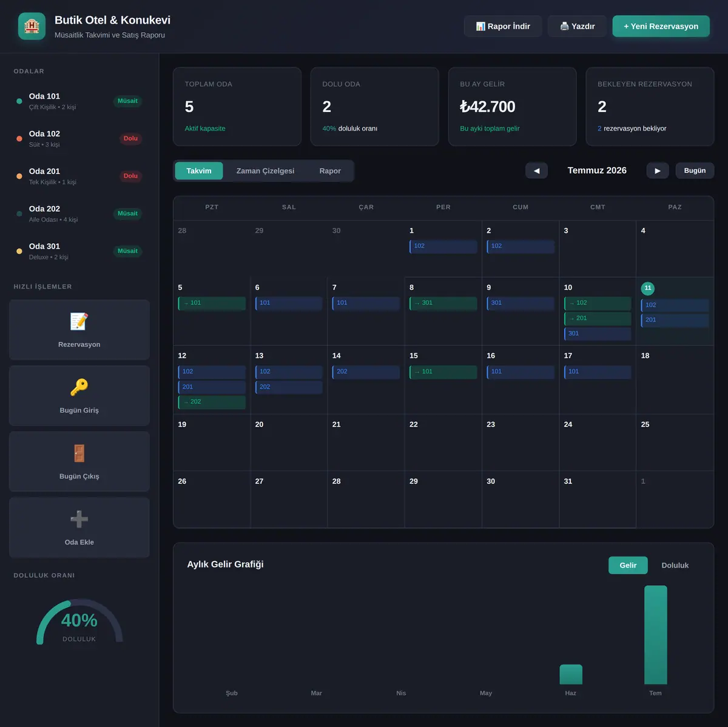This screenshot has width=728, height=727.
Task: Open the Dolu Oda stat card
Action: (374, 107)
